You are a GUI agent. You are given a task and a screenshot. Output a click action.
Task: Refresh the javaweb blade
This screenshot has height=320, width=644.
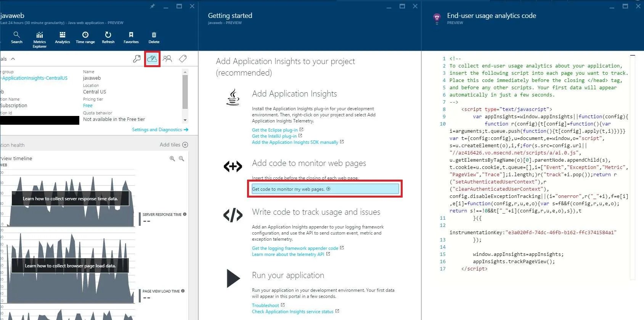point(108,37)
